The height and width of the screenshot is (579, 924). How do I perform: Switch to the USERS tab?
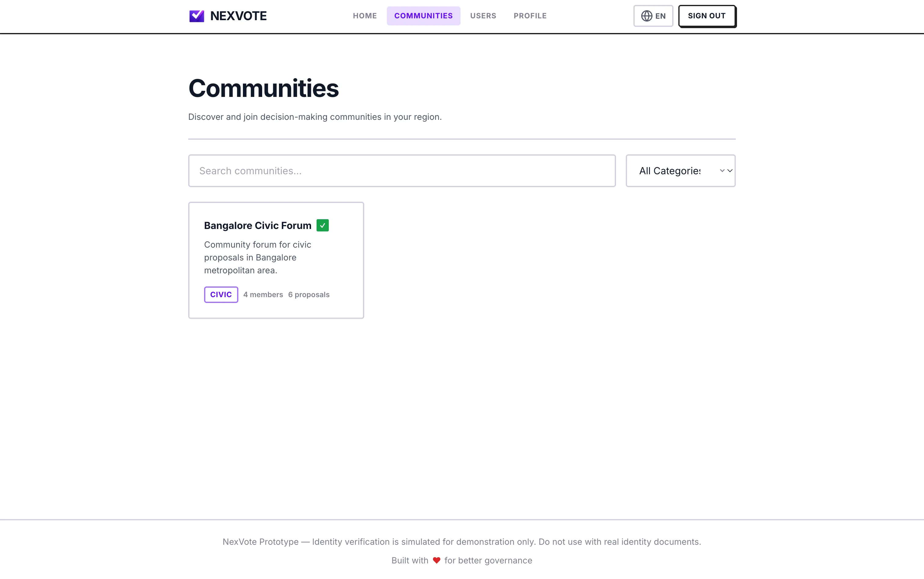pyautogui.click(x=483, y=16)
